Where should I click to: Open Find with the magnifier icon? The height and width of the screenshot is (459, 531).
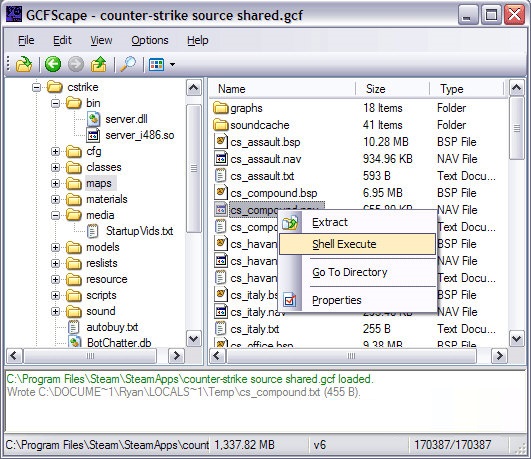[x=128, y=64]
